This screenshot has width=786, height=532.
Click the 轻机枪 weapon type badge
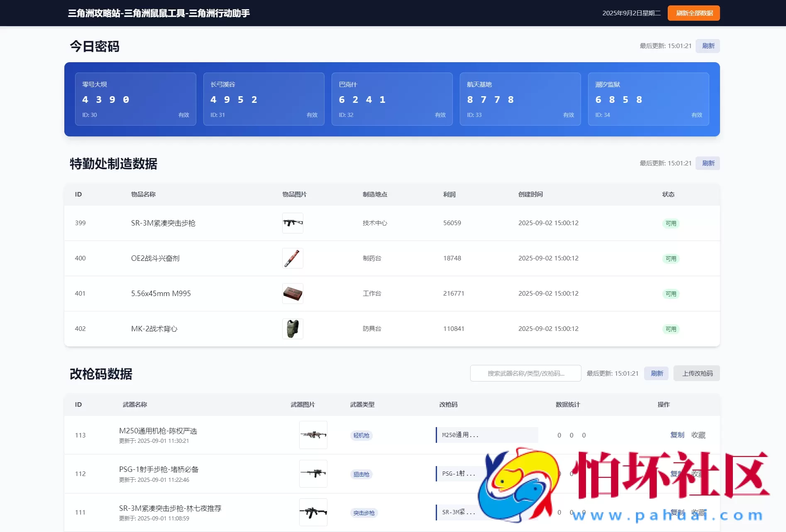coord(361,435)
